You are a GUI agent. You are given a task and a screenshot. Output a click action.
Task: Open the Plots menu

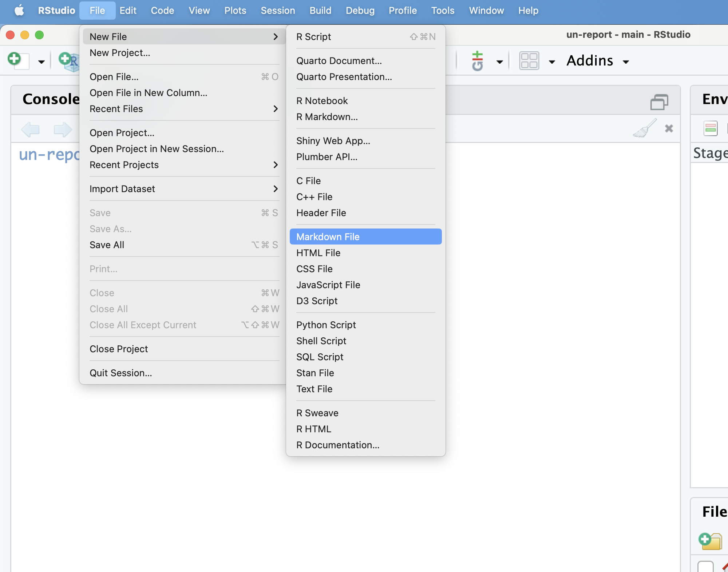click(x=235, y=11)
